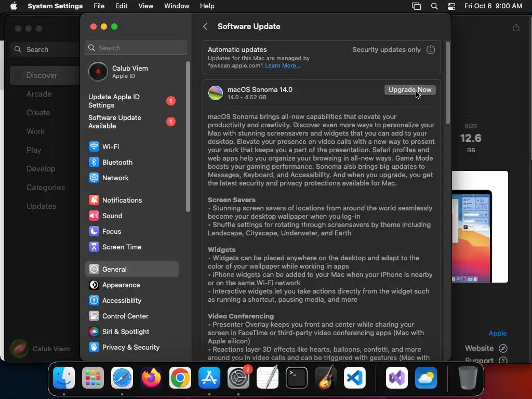Click the Software Update content scrollbar
This screenshot has width=532, height=399.
click(447, 83)
